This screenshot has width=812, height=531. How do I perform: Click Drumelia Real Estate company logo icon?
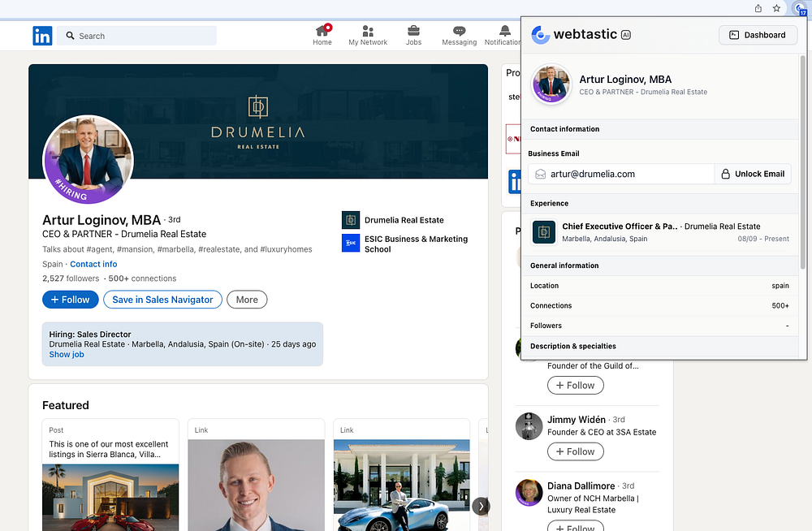[x=351, y=220]
